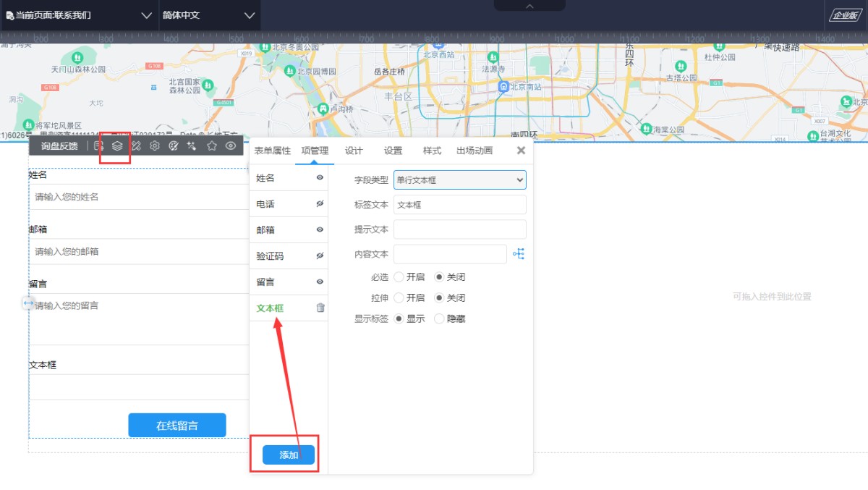Viewport: 868px width, 490px height.
Task: Click the 添加 button
Action: pyautogui.click(x=289, y=455)
